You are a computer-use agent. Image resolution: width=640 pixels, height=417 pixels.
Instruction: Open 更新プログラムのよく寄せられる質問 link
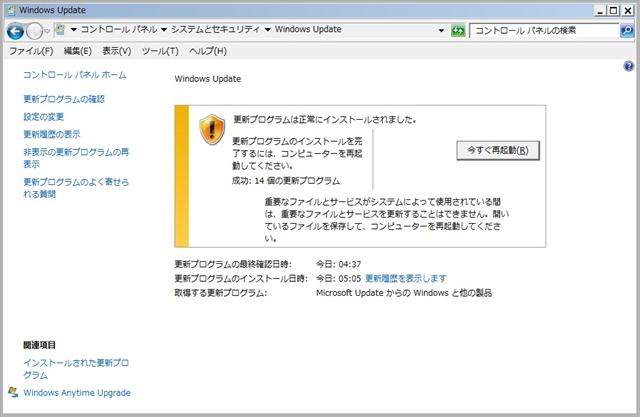pos(76,188)
